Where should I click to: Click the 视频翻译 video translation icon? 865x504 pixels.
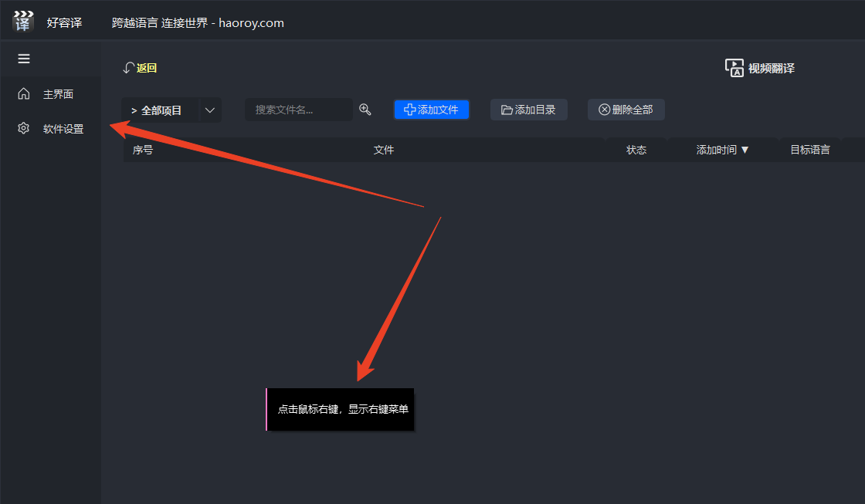click(734, 68)
